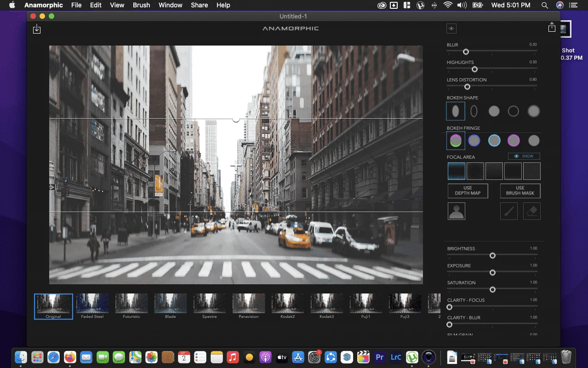Open the Brush menu
The width and height of the screenshot is (588, 368).
[x=141, y=5]
